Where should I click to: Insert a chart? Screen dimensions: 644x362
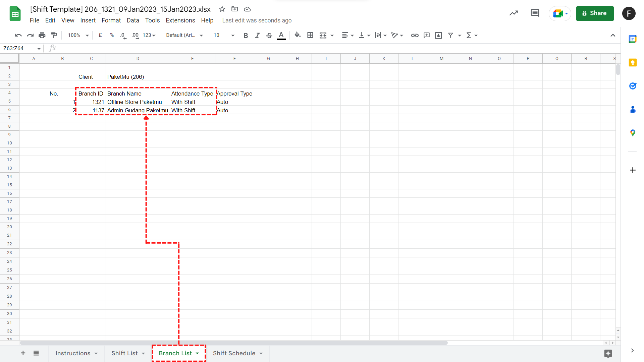438,35
